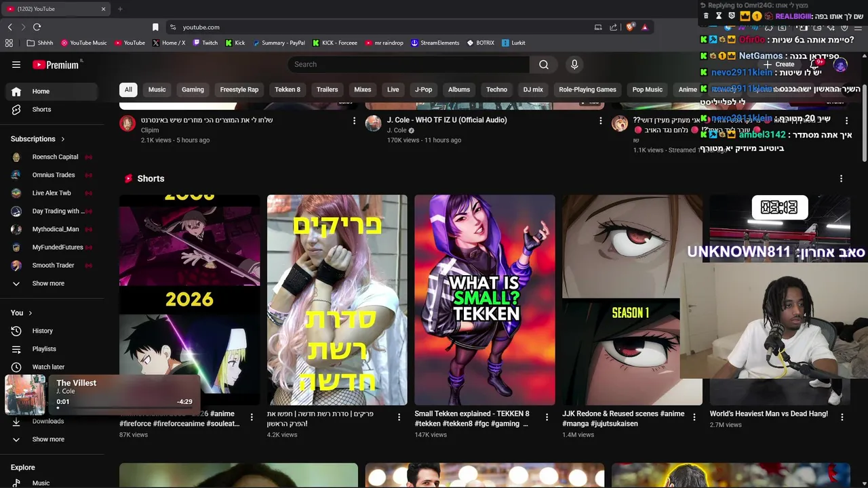Show more subscriptions in the sidebar

point(53,283)
